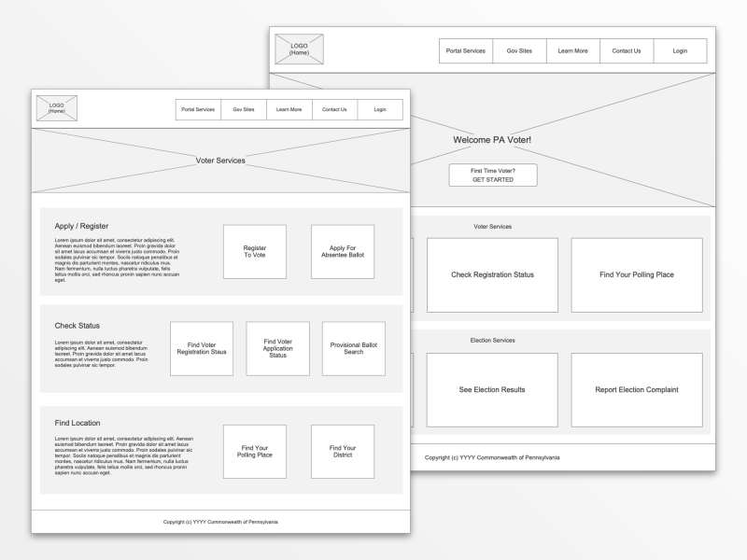Click Login on the Welcome PA Voter page

[x=680, y=50]
